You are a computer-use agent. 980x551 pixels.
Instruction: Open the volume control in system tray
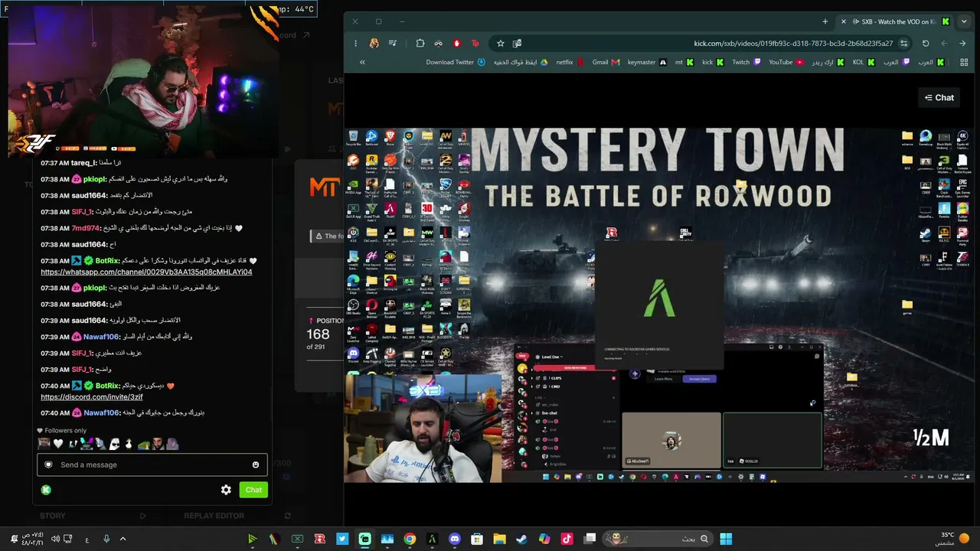tap(55, 539)
